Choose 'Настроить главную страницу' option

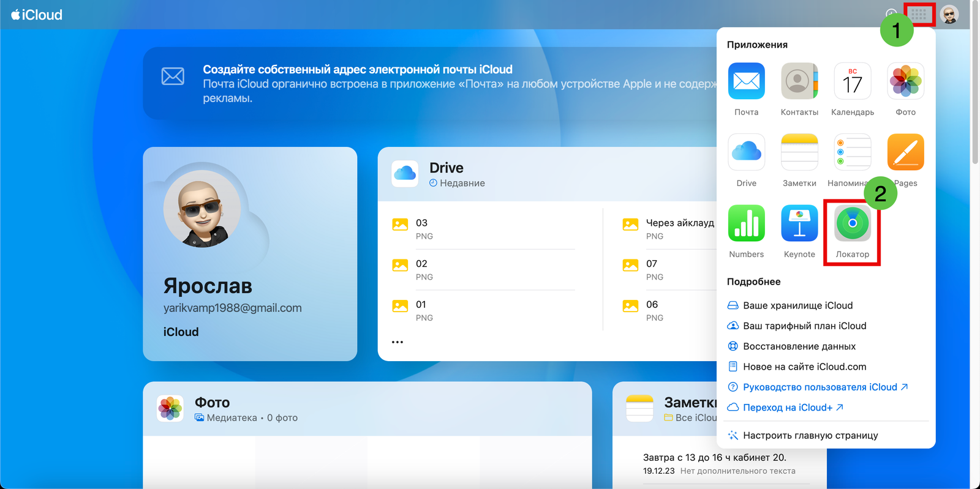(x=802, y=435)
